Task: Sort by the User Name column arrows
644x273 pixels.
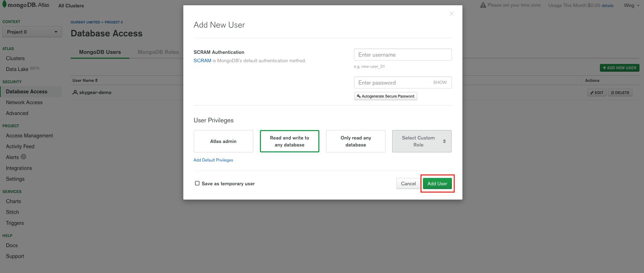Action: [x=96, y=80]
